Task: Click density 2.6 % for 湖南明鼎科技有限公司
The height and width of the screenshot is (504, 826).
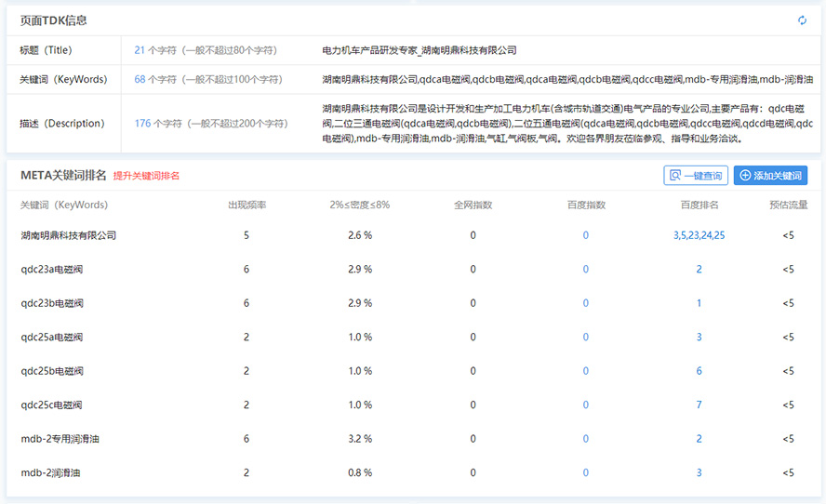Action: pyautogui.click(x=360, y=235)
